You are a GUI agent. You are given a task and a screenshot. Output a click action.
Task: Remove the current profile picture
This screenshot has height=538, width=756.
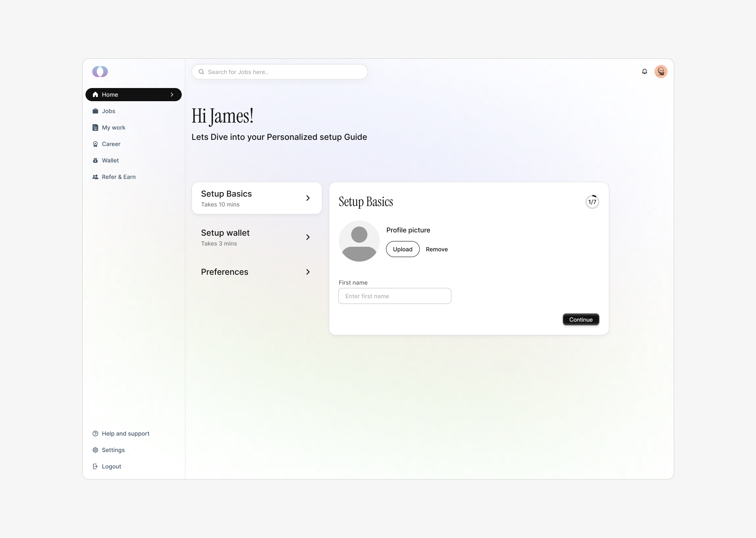(x=437, y=249)
